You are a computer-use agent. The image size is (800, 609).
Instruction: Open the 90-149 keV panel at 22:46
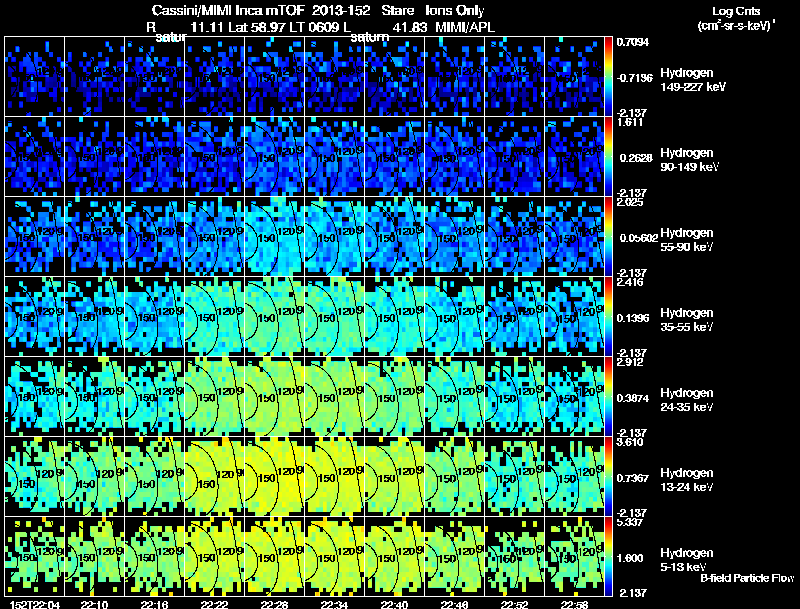pyautogui.click(x=455, y=157)
